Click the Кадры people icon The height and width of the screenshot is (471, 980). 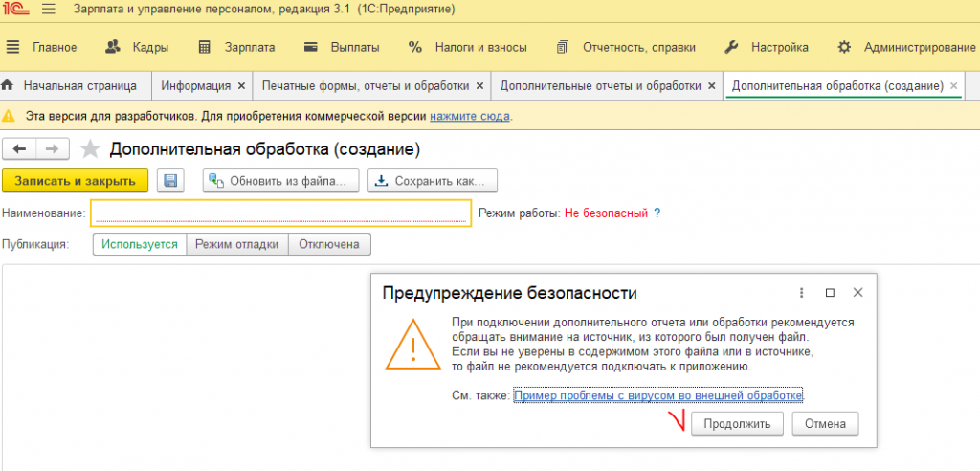click(113, 47)
